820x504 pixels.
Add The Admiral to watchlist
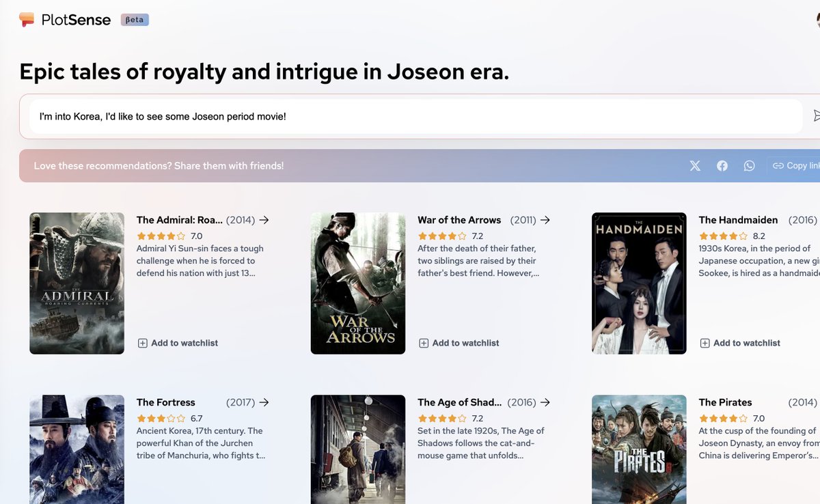[178, 343]
